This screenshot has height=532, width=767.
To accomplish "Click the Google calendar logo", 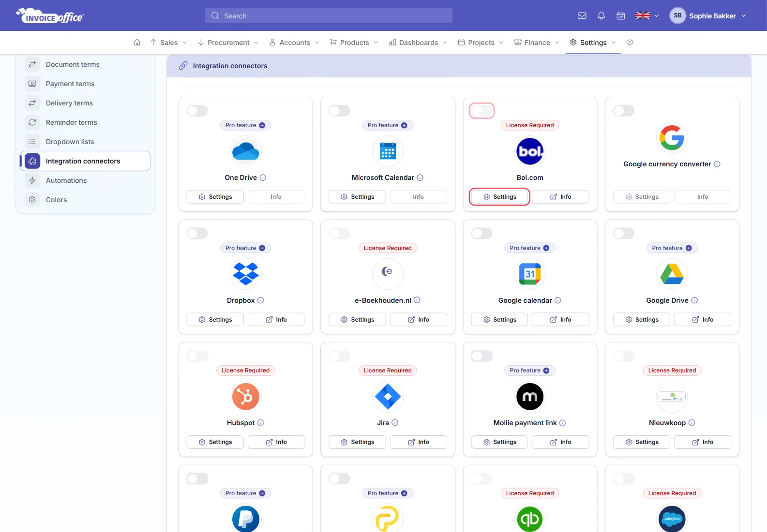I will coord(530,274).
